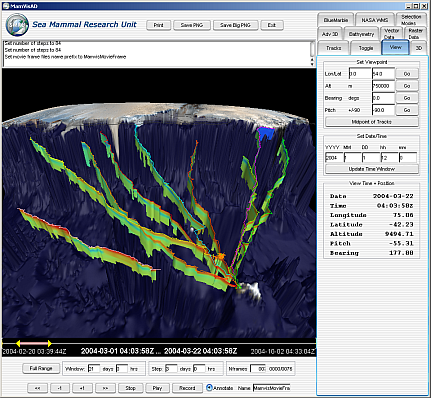Click the Sea Mammal Research Unit globe logo
This screenshot has height=398, width=431.
(x=17, y=25)
